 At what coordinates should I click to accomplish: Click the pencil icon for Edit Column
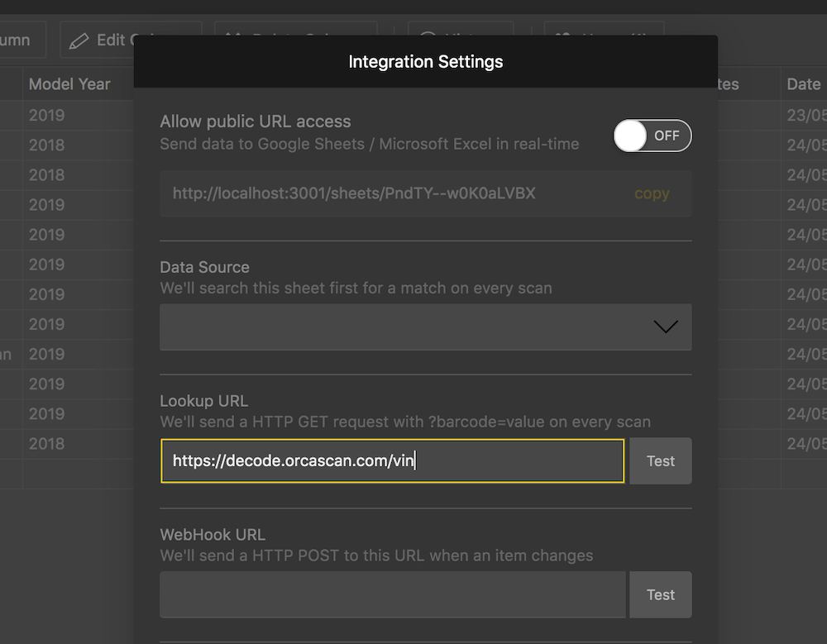tap(79, 40)
